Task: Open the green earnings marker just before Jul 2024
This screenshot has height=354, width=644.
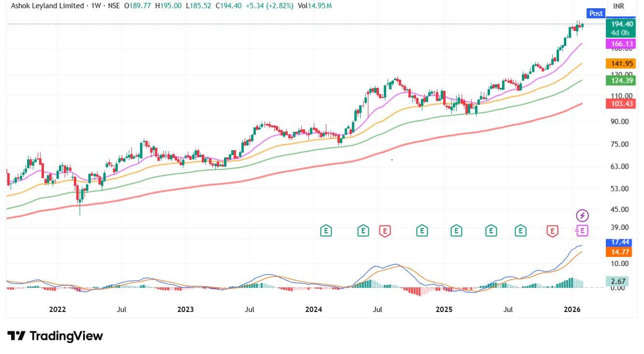Action: point(363,231)
